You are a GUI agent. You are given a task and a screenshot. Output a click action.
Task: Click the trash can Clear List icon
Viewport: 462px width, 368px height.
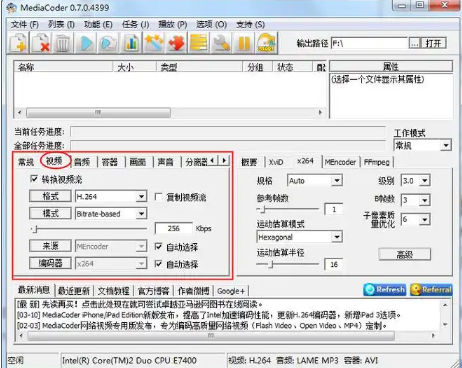click(62, 43)
